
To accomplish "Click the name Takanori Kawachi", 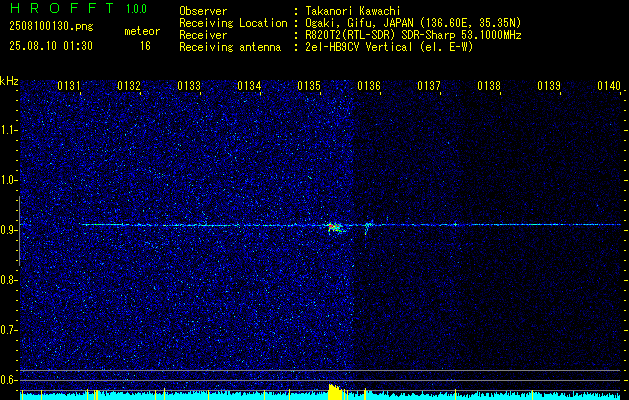I will pyautogui.click(x=353, y=11).
